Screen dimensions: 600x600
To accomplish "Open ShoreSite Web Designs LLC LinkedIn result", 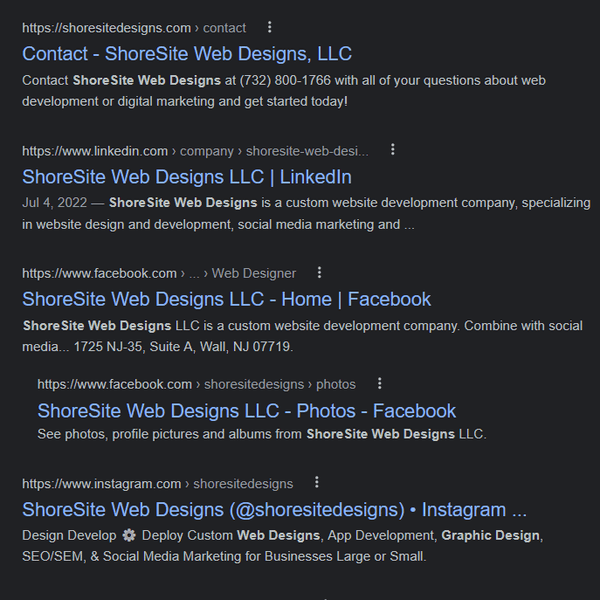I will coord(187,177).
